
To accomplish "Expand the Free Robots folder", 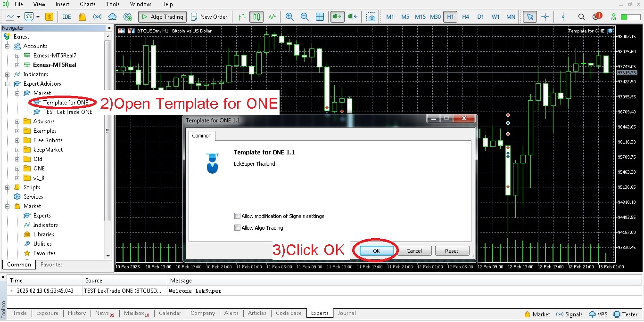I will [17, 140].
